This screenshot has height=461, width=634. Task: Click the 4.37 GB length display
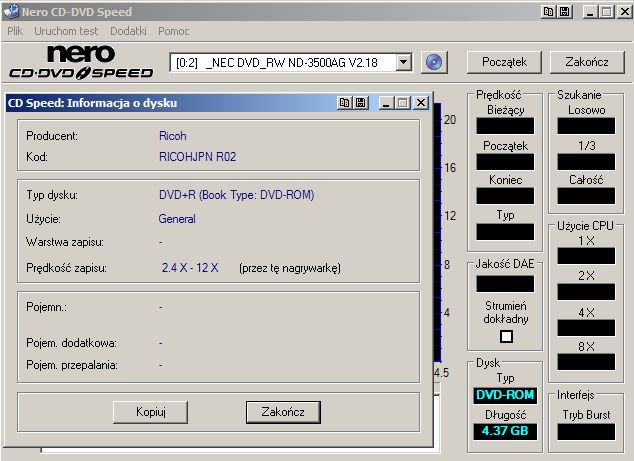pos(505,431)
